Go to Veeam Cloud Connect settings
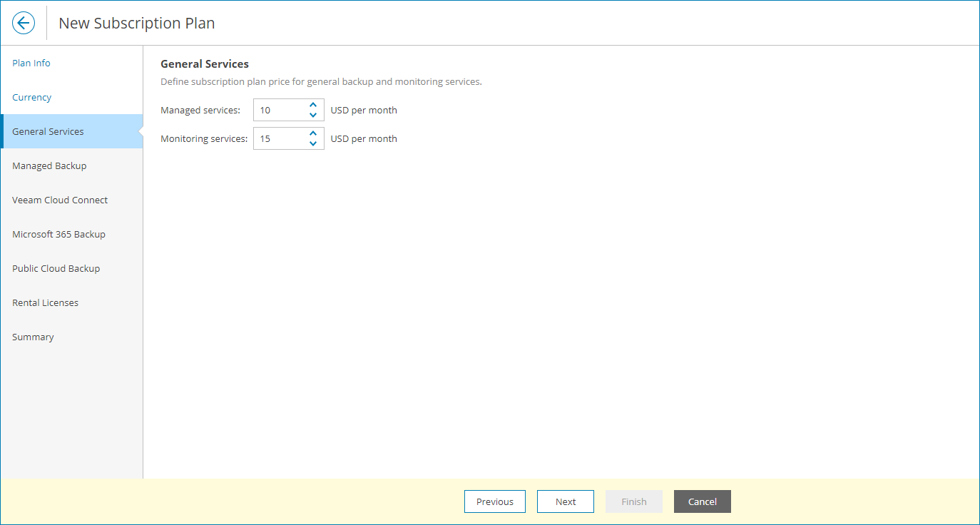Image resolution: width=980 pixels, height=525 pixels. coord(60,200)
